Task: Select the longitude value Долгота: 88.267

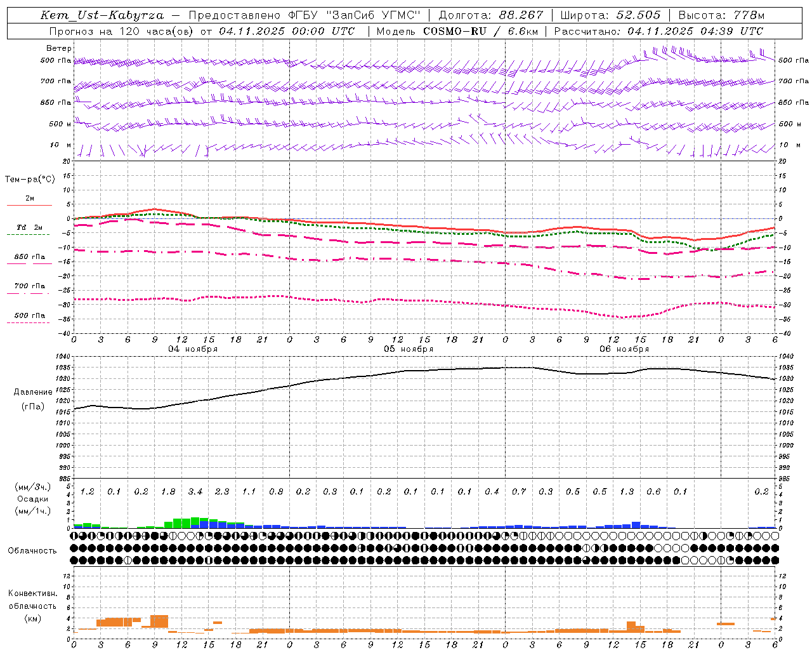Action: point(491,15)
